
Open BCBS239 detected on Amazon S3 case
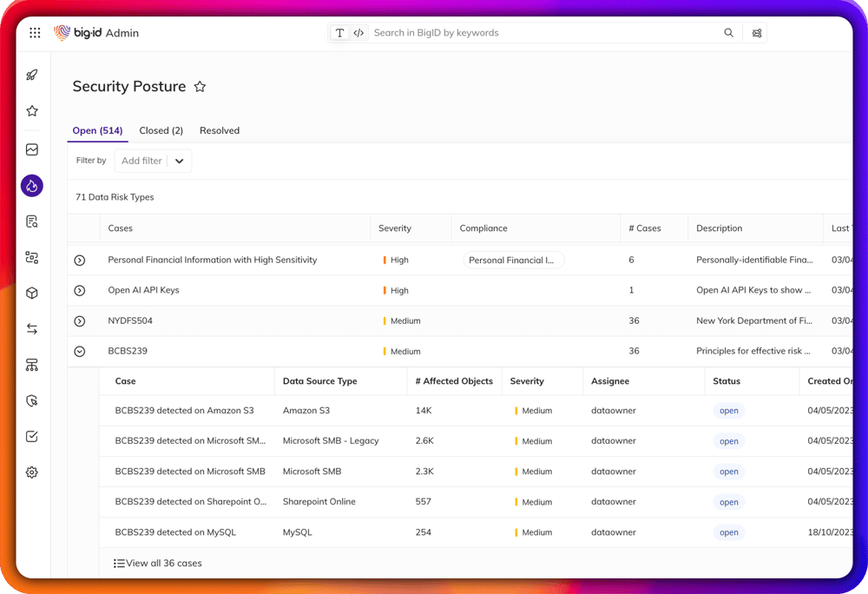[x=184, y=411]
